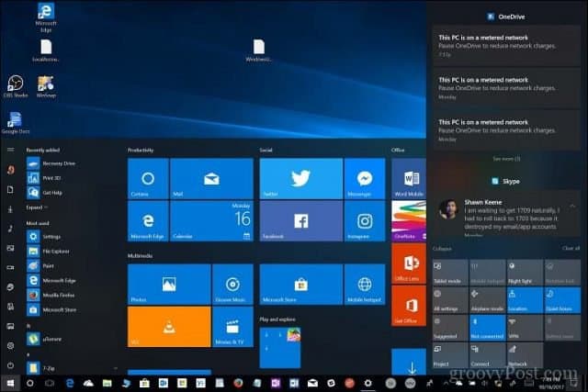588x392 pixels.
Task: Collapse the quick actions grid
Action: [442, 249]
